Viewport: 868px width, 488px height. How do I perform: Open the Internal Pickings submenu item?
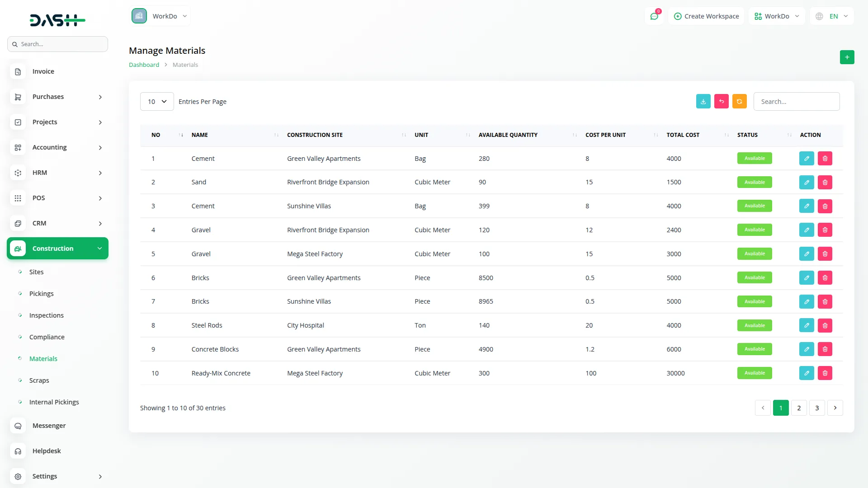coord(54,402)
